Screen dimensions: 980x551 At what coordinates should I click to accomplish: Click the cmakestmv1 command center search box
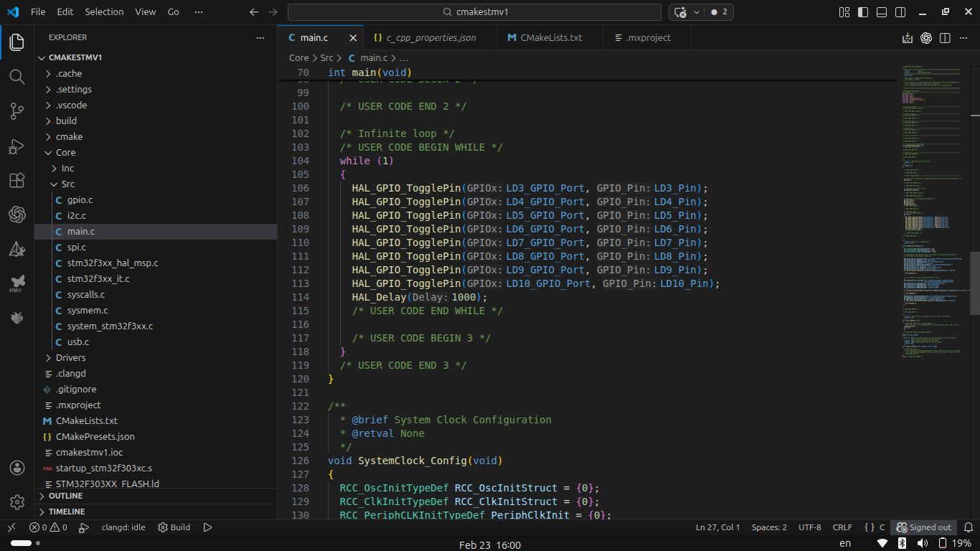(474, 12)
